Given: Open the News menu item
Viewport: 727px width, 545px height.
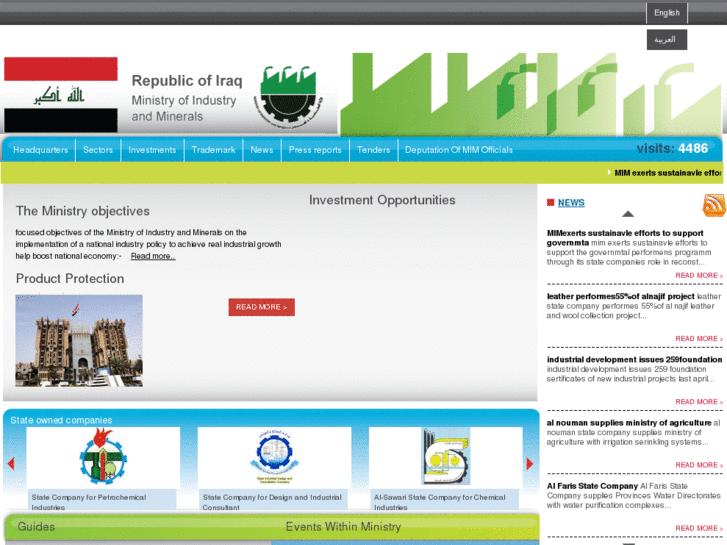Looking at the screenshot, I should pos(261,150).
